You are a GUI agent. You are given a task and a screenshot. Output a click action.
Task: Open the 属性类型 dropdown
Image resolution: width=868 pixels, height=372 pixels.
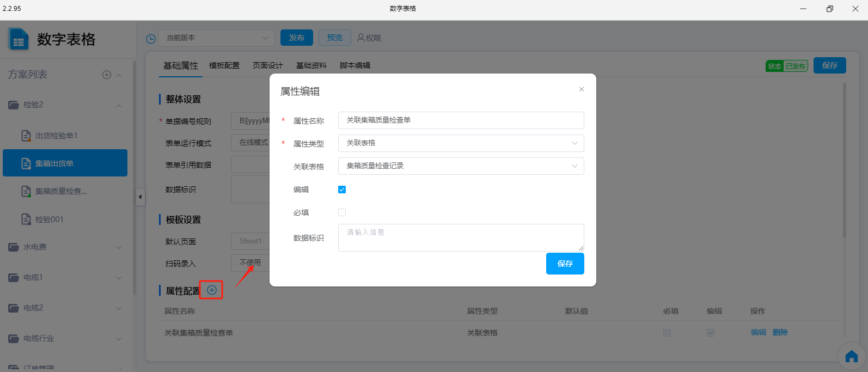tap(461, 143)
